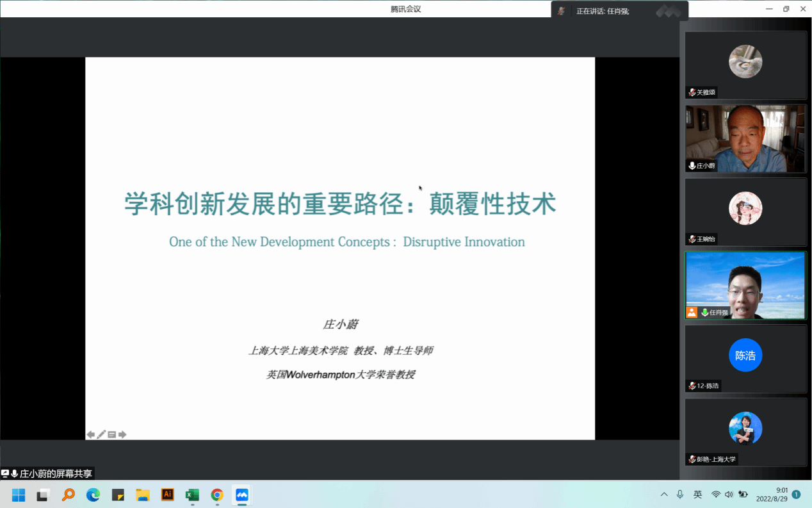The image size is (812, 508).
Task: Click the 陈浩 participant avatar tile
Action: click(x=745, y=356)
